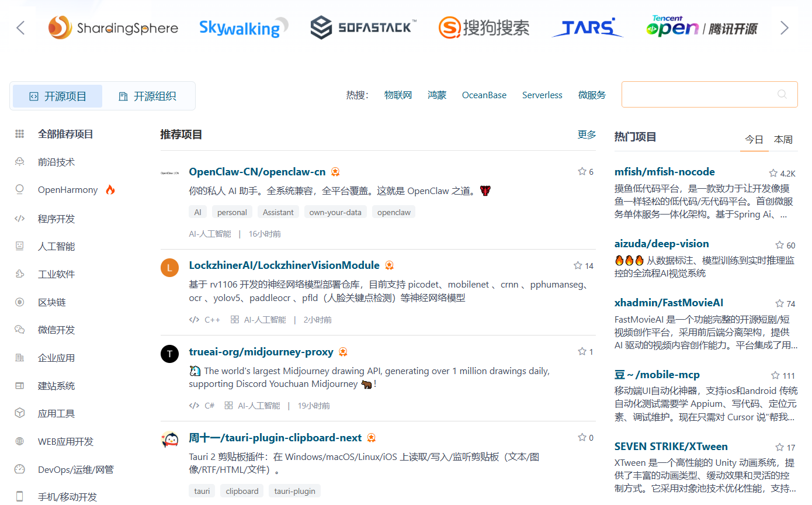Image resolution: width=812 pixels, height=505 pixels.
Task: Select the 人工智能 sidebar category icon
Action: click(19, 246)
